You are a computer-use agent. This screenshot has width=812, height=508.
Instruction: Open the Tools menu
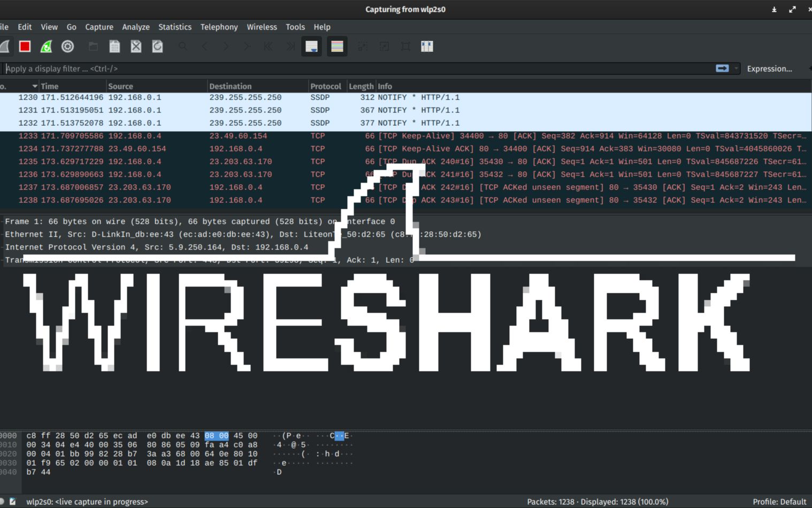pyautogui.click(x=295, y=27)
